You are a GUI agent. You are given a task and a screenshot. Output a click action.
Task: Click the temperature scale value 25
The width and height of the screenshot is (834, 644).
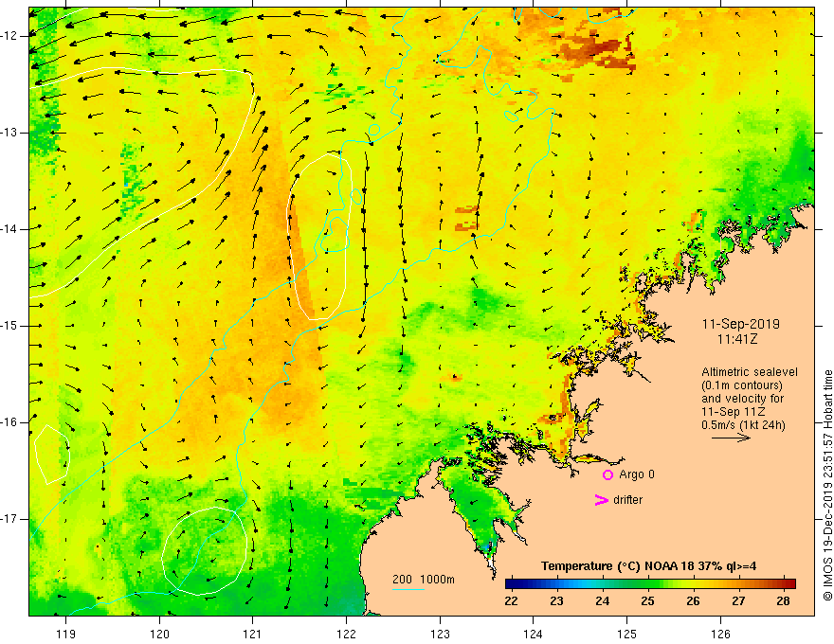pos(647,601)
